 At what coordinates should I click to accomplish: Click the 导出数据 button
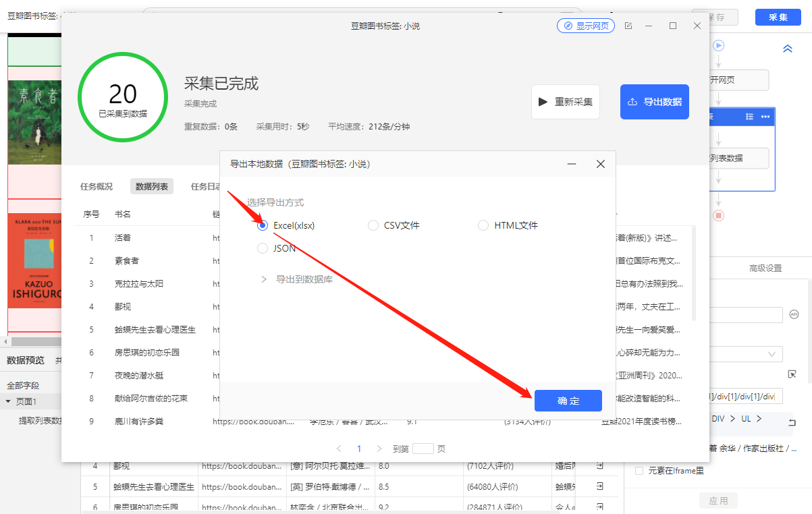click(x=655, y=102)
